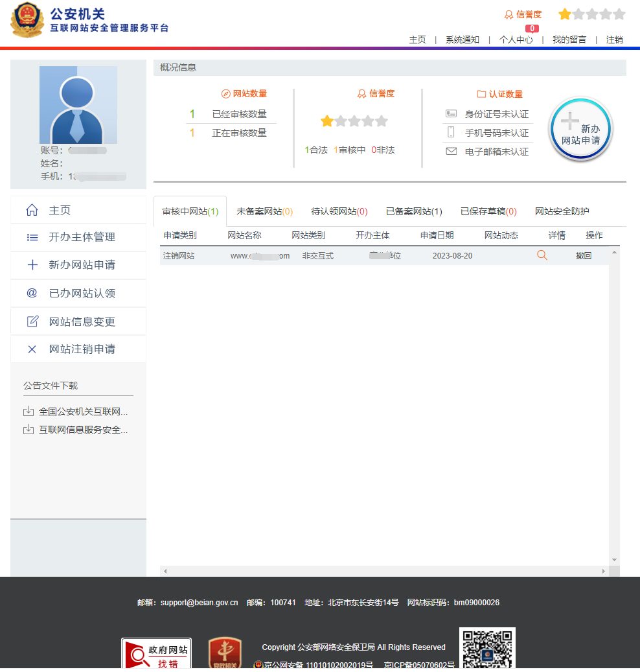The image size is (640, 672).
Task: Click 申请日期 column header
Action: point(437,235)
